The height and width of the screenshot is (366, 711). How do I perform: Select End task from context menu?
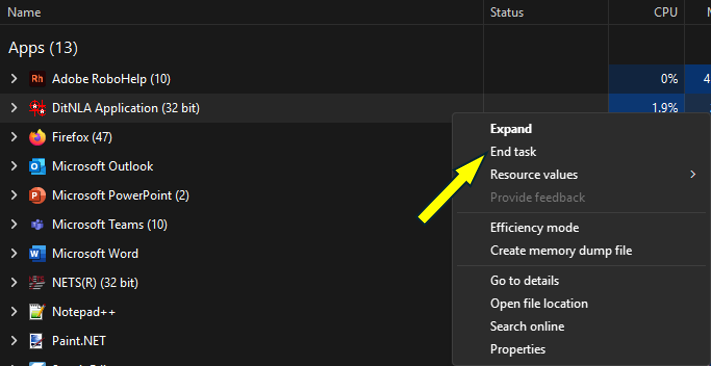(x=513, y=151)
